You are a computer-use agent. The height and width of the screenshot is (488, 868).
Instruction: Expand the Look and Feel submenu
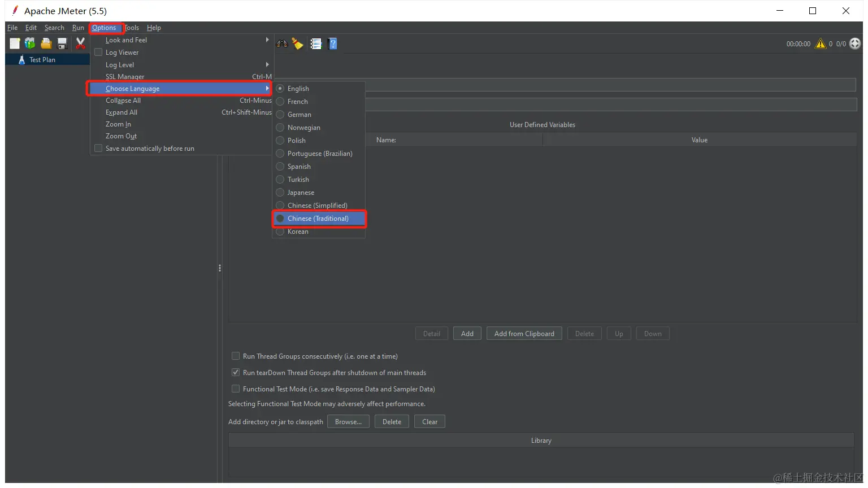[x=181, y=40]
